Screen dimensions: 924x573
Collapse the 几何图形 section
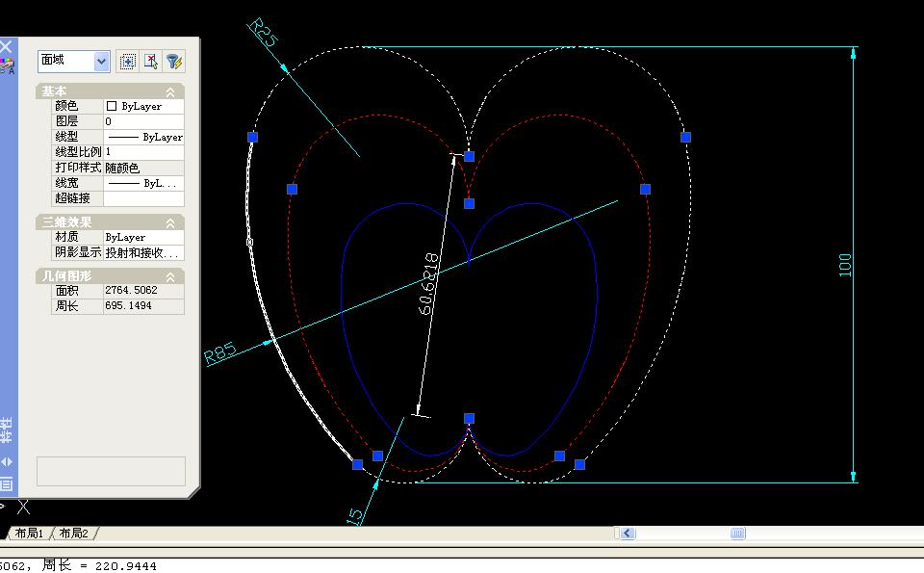[170, 276]
